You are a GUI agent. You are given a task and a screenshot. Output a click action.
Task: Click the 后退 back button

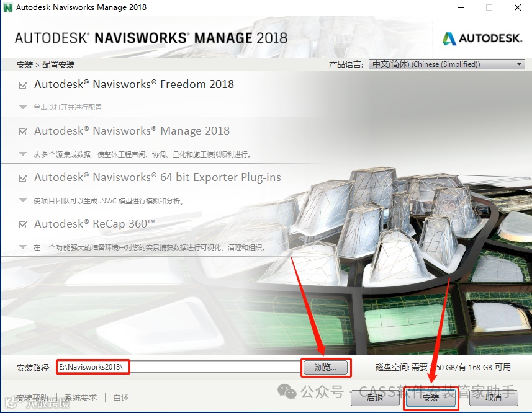click(x=374, y=397)
